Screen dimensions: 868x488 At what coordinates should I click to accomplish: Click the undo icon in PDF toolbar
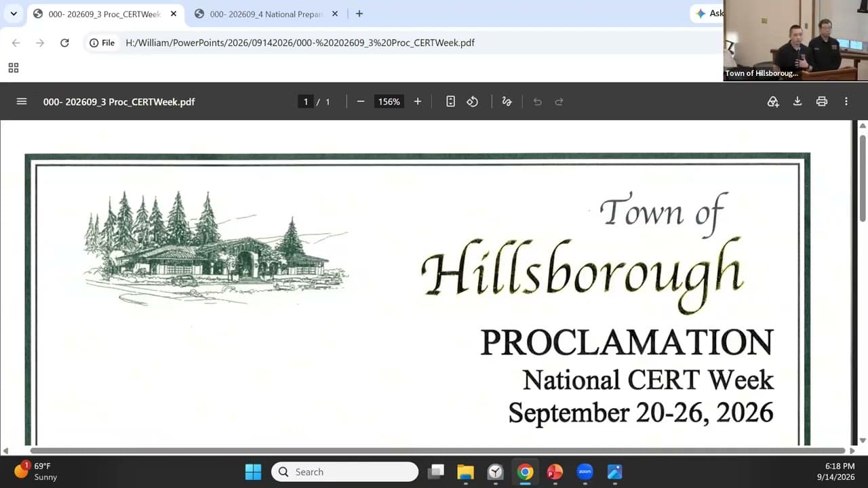(x=538, y=102)
